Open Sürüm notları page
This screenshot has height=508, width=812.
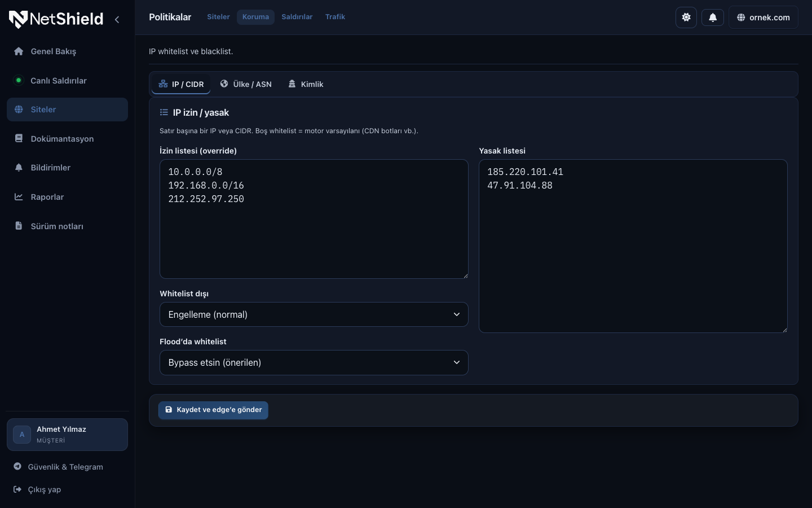(67, 226)
